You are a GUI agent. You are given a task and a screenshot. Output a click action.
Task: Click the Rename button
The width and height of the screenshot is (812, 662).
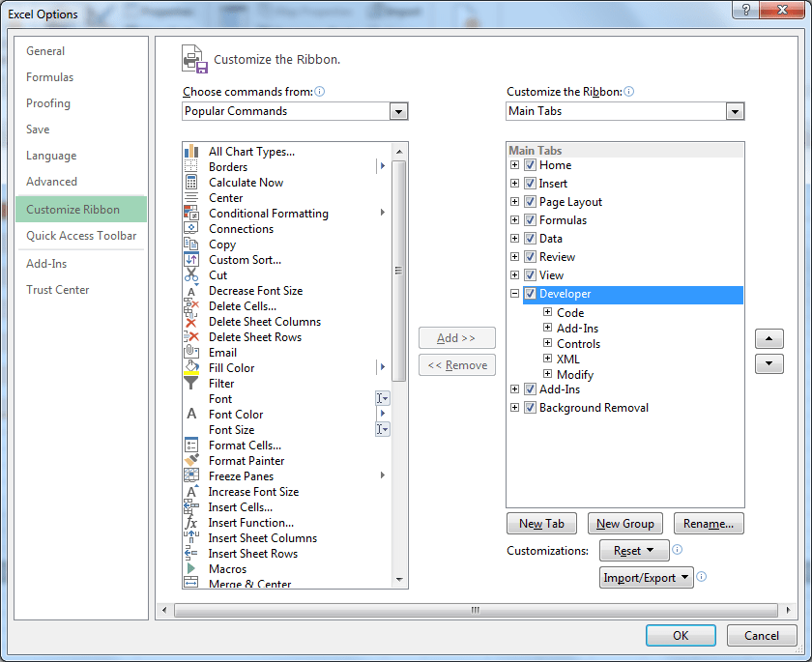click(709, 523)
